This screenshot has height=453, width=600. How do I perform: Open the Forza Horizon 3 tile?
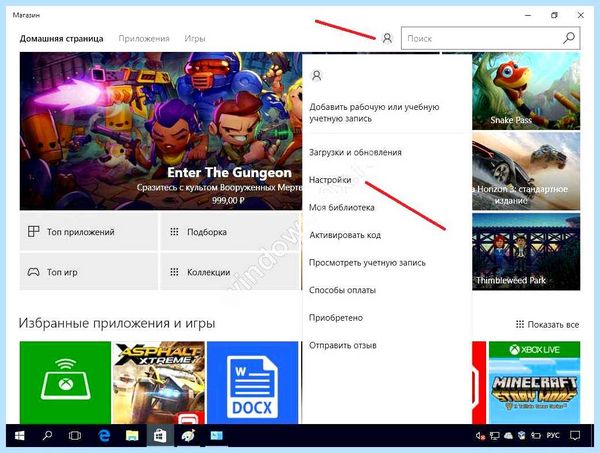point(526,171)
